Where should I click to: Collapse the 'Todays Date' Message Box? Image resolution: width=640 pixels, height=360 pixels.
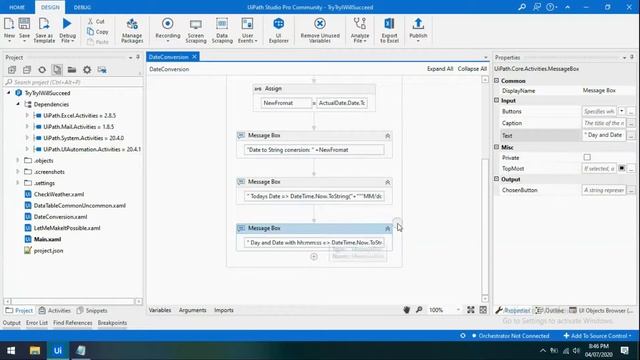(388, 182)
